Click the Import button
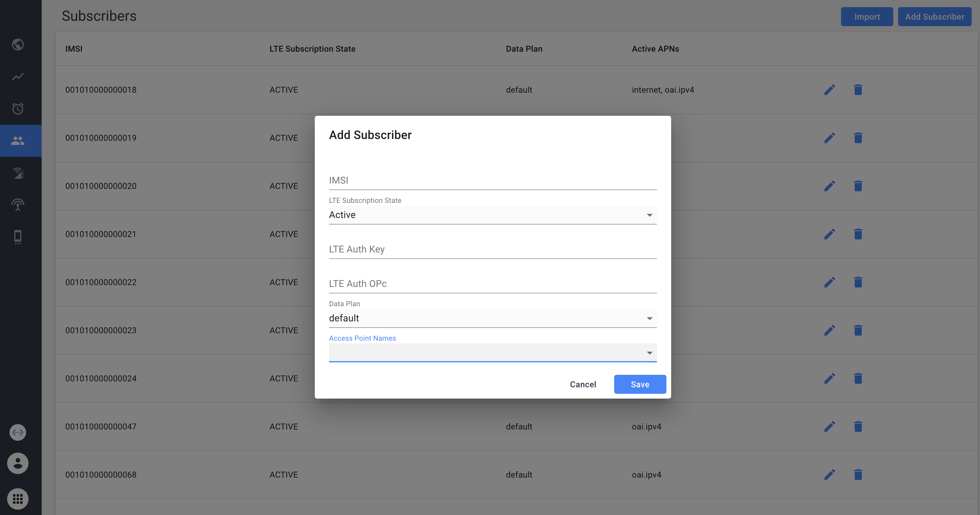Viewport: 980px width, 515px height. 867,16
